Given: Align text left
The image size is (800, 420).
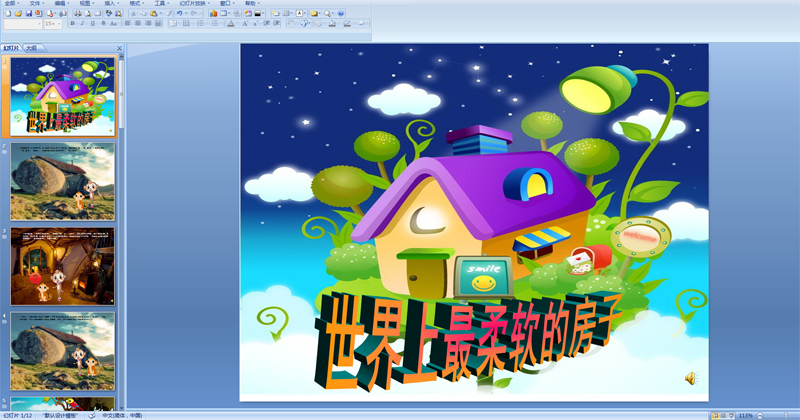Looking at the screenshot, I should [x=128, y=23].
